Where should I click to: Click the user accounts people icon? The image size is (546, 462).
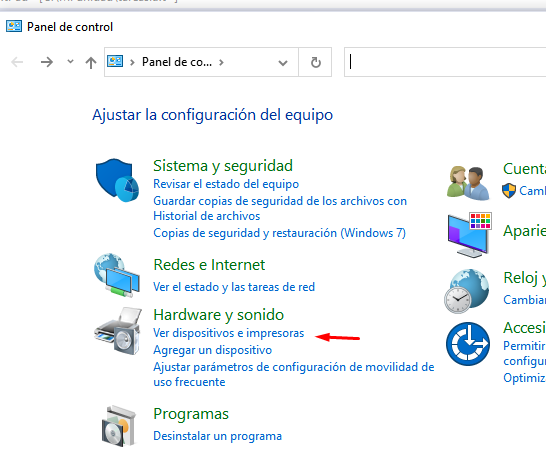tap(468, 183)
